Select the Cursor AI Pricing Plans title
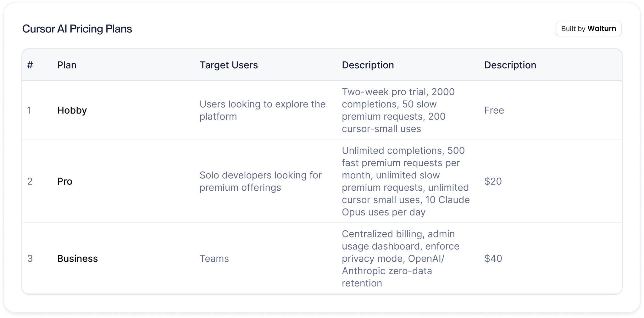Image resolution: width=644 pixels, height=318 pixels. pyautogui.click(x=77, y=29)
